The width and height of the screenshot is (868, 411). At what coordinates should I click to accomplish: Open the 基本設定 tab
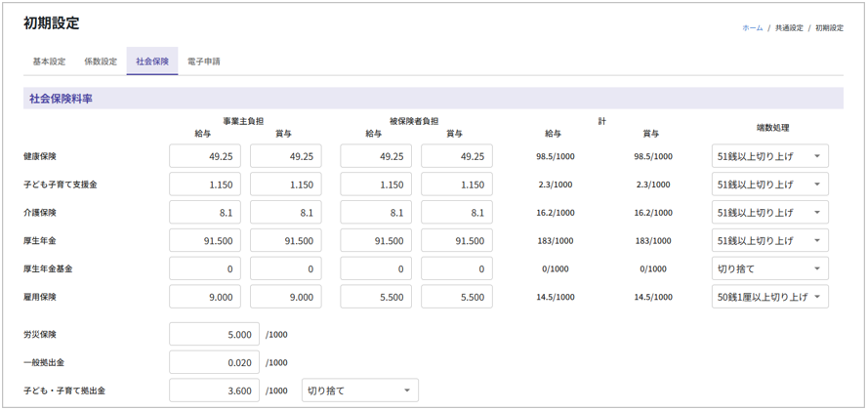point(49,62)
